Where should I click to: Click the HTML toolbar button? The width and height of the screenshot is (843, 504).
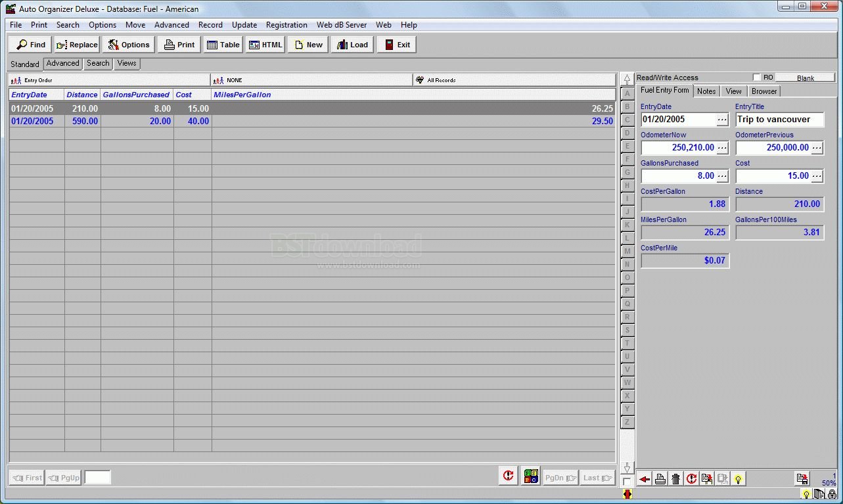(265, 45)
